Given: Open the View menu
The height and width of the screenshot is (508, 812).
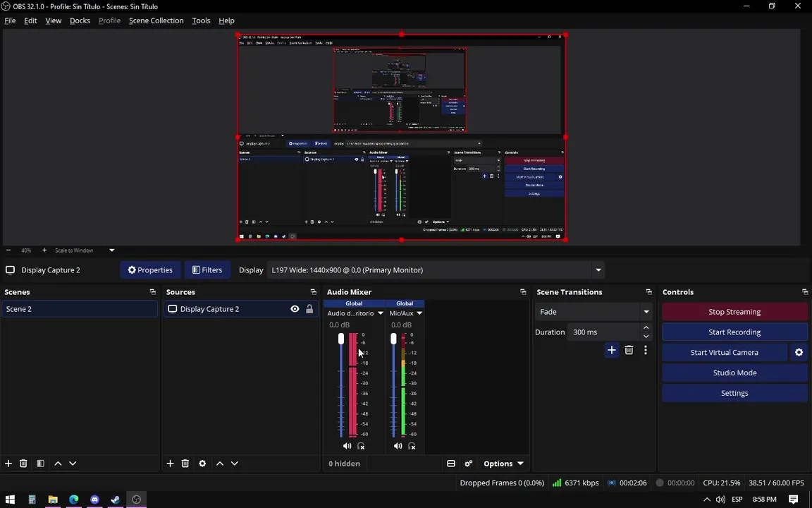Looking at the screenshot, I should click(54, 20).
